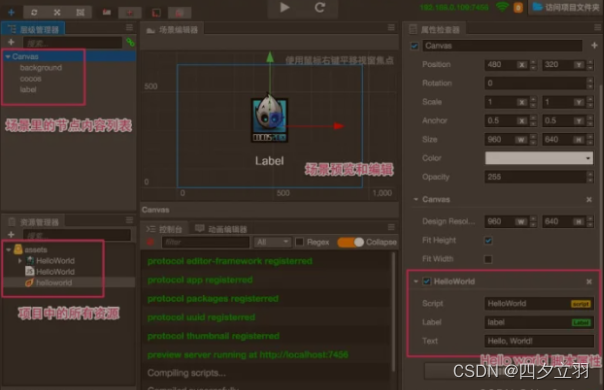Screen dimensions: 604x390
Task: Click Position Y field 320
Action: 563,65
